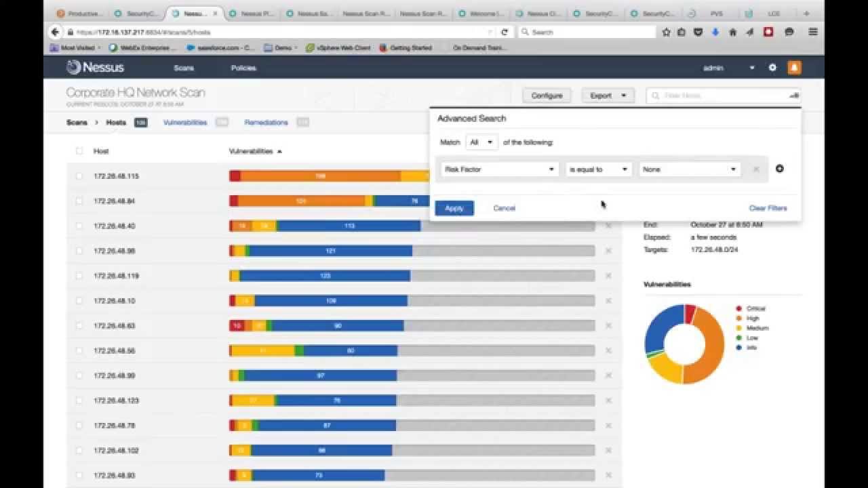Check the box for host 172.26.48.98
The height and width of the screenshot is (488, 868).
79,251
